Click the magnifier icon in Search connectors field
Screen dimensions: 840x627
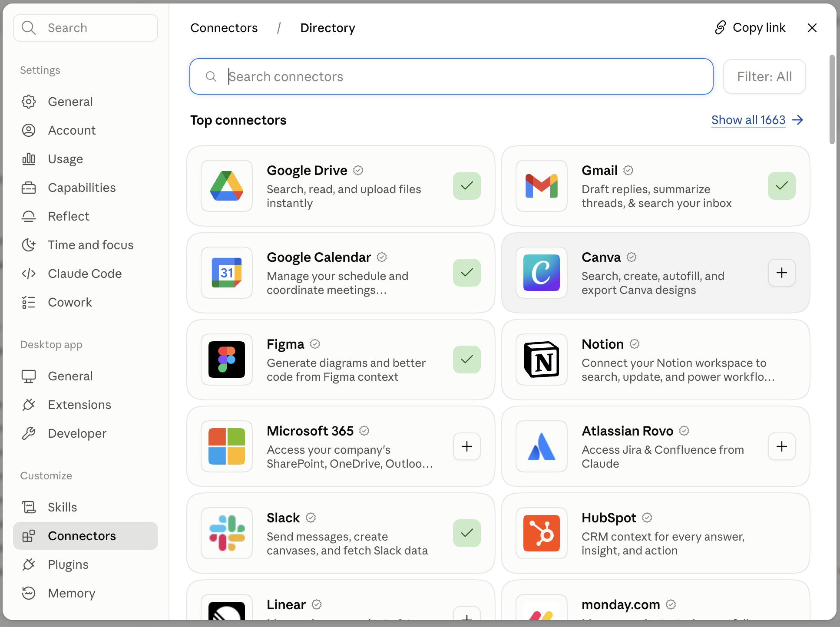pos(211,76)
